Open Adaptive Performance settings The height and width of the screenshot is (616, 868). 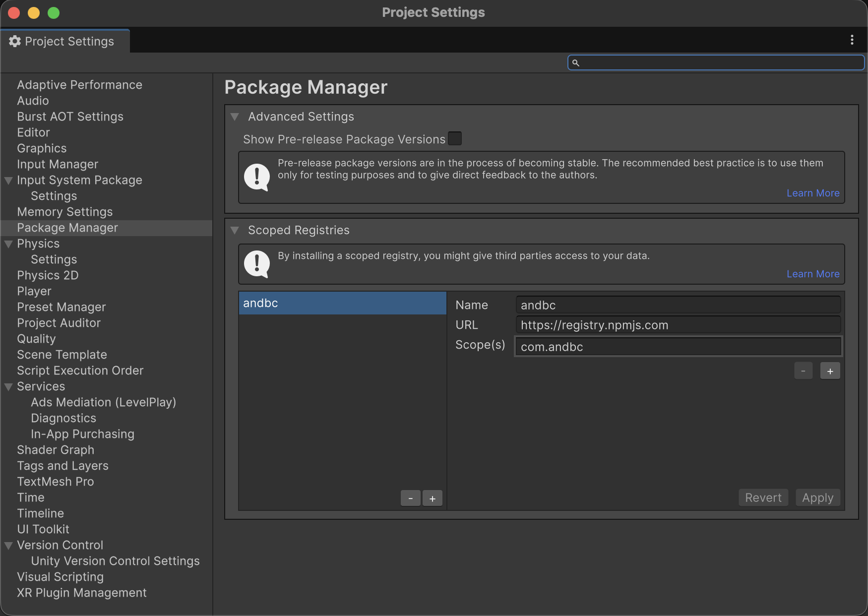[x=79, y=85]
